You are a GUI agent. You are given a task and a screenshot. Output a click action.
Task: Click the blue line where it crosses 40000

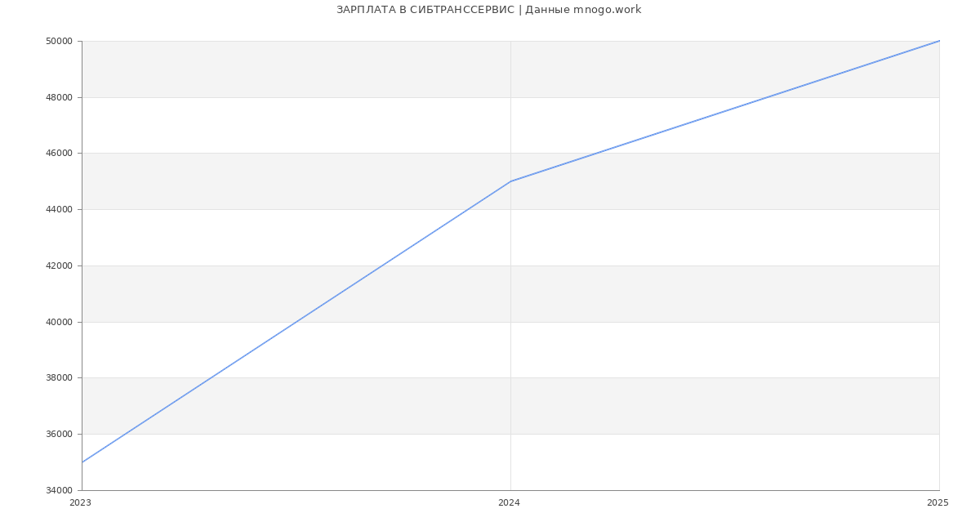[x=296, y=322]
